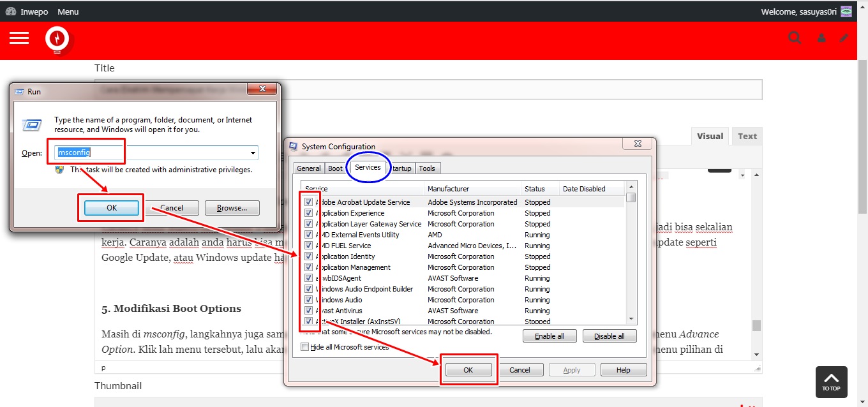The image size is (868, 407).
Task: Close the System Configuration window
Action: (637, 145)
